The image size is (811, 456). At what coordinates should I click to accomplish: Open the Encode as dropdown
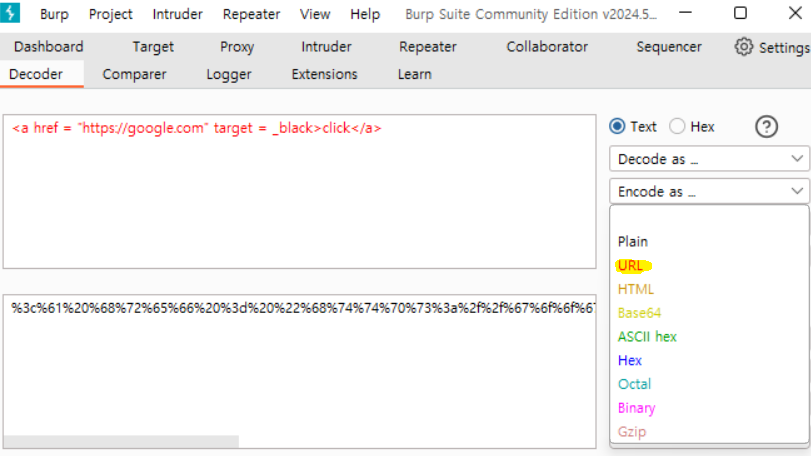[x=709, y=191]
